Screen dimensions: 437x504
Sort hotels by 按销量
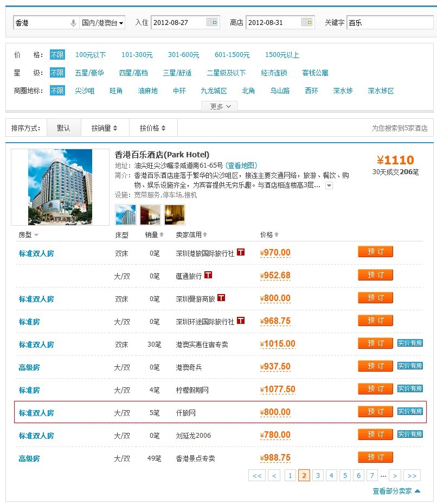[x=105, y=128]
